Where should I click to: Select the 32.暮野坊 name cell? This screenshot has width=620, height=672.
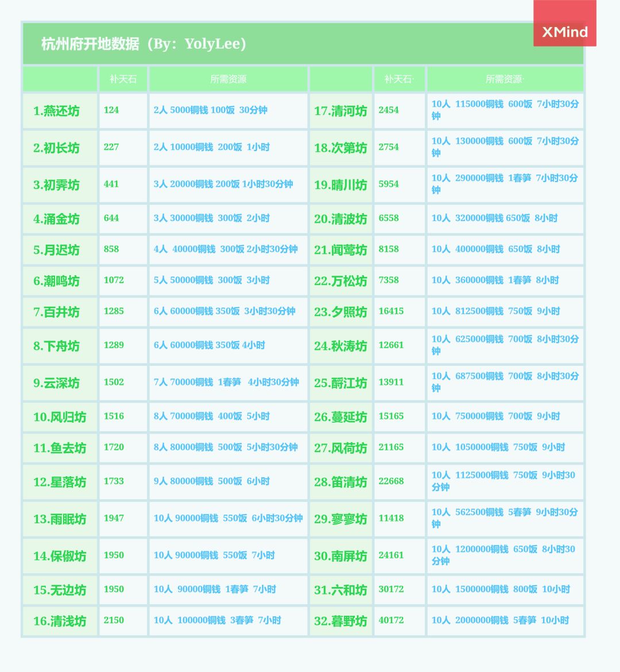tap(340, 621)
